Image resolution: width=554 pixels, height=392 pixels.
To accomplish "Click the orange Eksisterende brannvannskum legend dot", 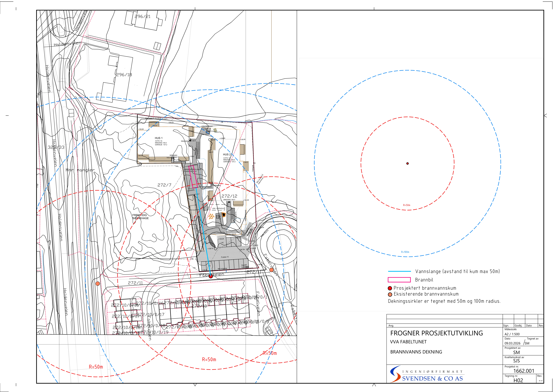I will [x=390, y=294].
